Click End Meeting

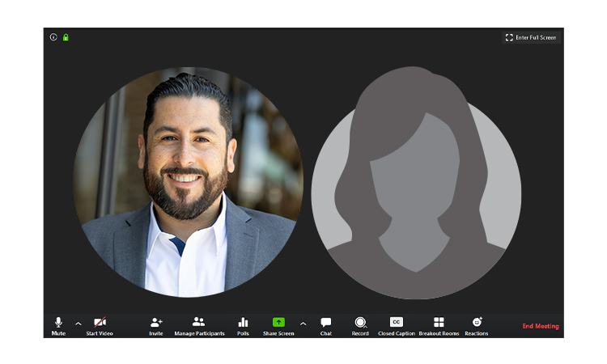[x=541, y=326]
